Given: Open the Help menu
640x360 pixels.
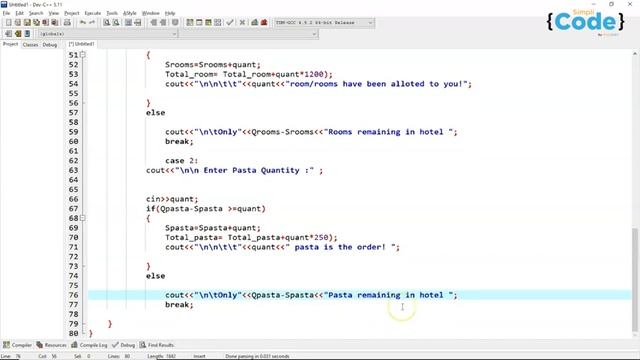Looking at the screenshot, I should [170, 13].
